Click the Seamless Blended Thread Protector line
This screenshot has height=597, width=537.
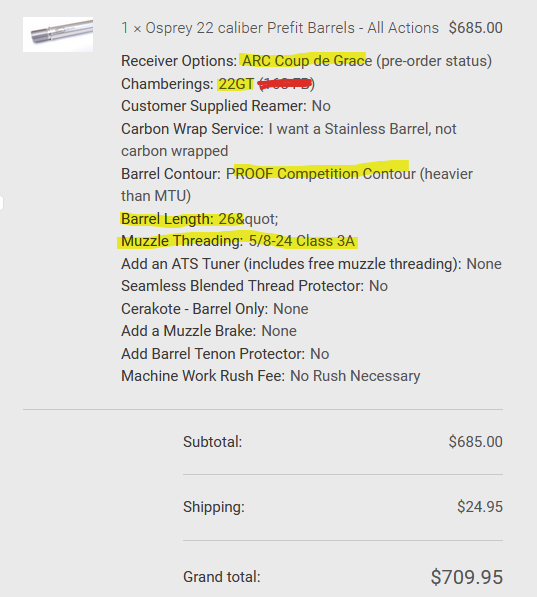pyautogui.click(x=254, y=286)
